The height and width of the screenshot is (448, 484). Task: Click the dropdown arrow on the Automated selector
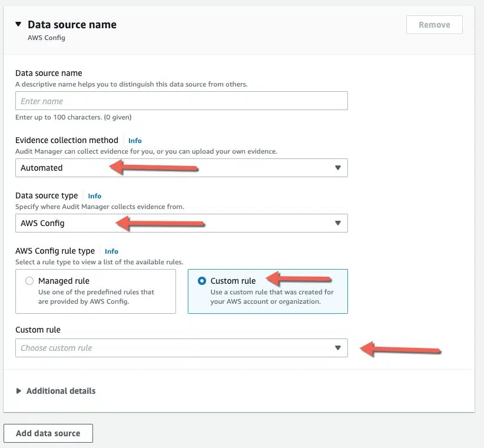[338, 168]
